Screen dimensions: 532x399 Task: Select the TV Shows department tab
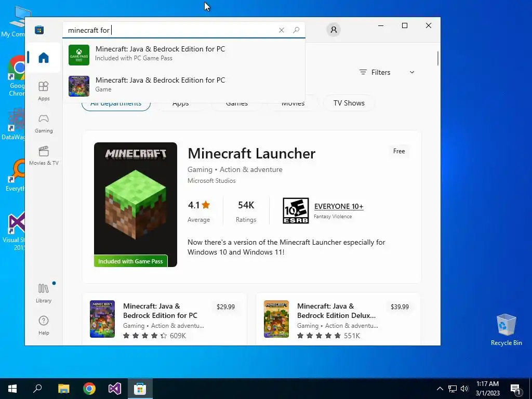[349, 103]
